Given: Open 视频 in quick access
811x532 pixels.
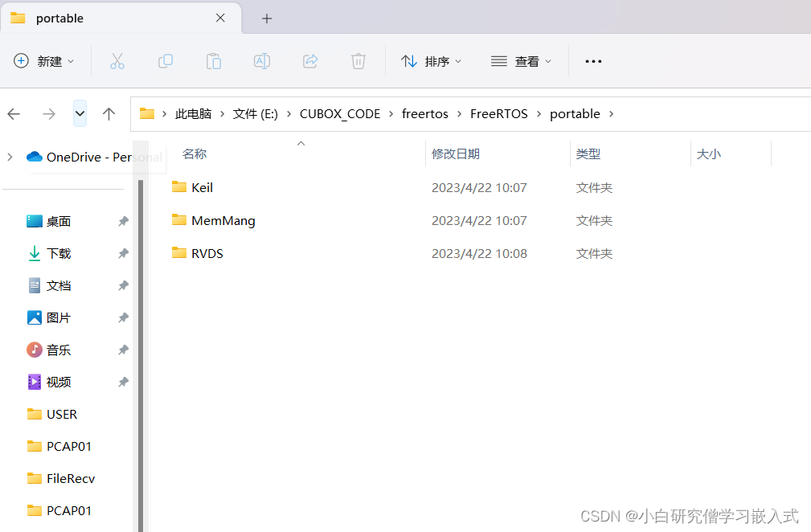Looking at the screenshot, I should 58,382.
